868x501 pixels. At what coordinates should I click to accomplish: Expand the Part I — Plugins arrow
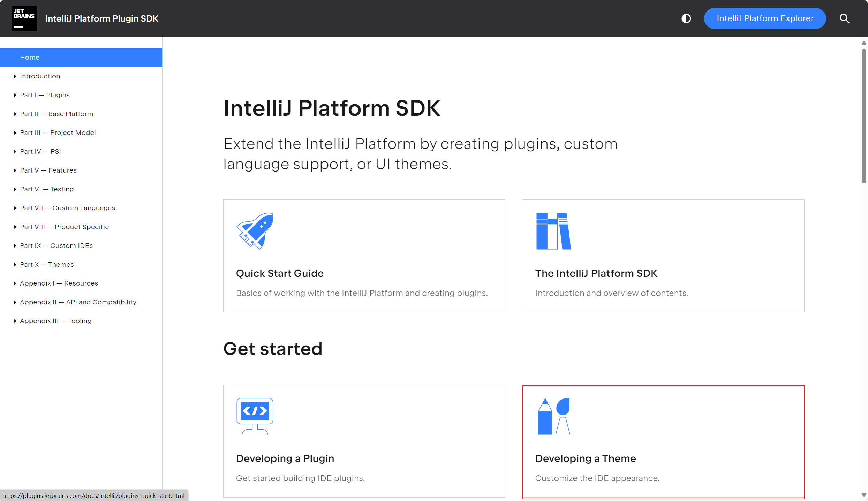(x=15, y=95)
